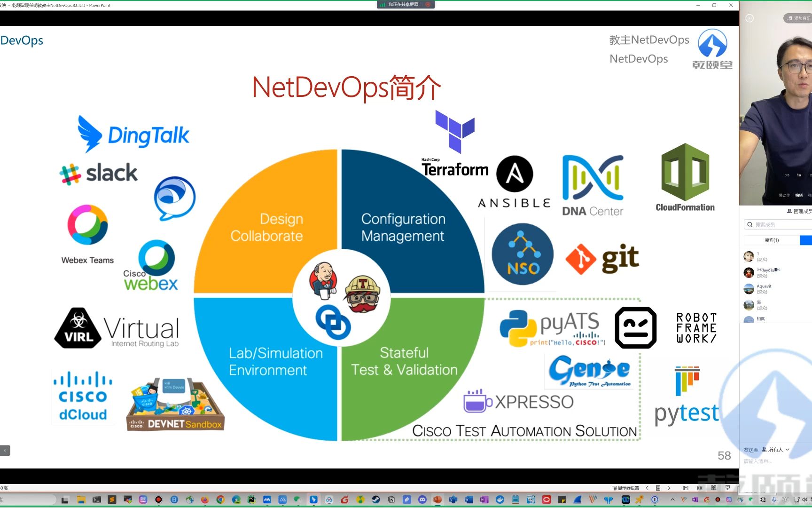Open PyCharm from the taskbar
Image resolution: width=812 pixels, height=508 pixels.
pos(251,500)
